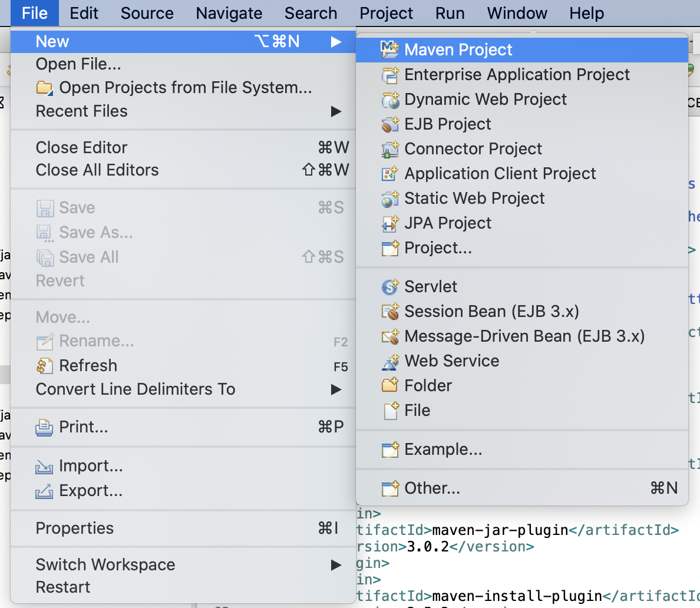The height and width of the screenshot is (608, 700).
Task: Click the Application Client Project icon
Action: click(x=389, y=173)
